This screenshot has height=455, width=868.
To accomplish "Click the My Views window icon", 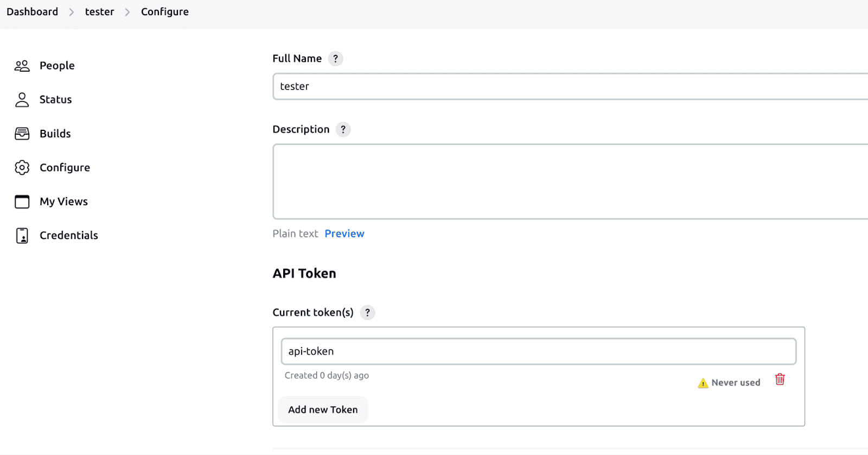I will tap(22, 201).
